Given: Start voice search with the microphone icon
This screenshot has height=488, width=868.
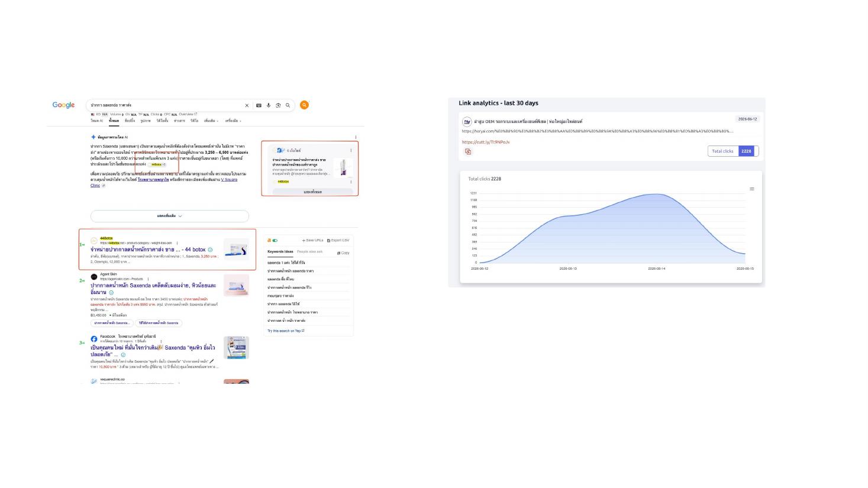Looking at the screenshot, I should point(269,105).
